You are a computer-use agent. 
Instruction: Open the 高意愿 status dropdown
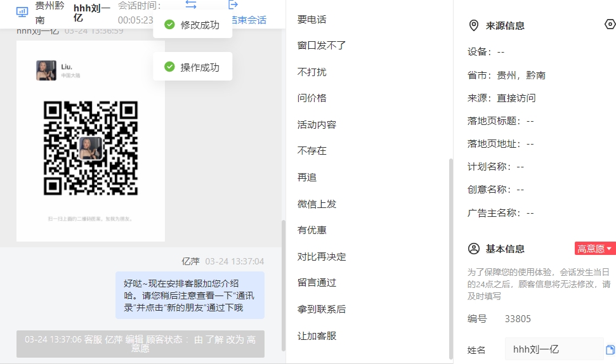pos(595,249)
